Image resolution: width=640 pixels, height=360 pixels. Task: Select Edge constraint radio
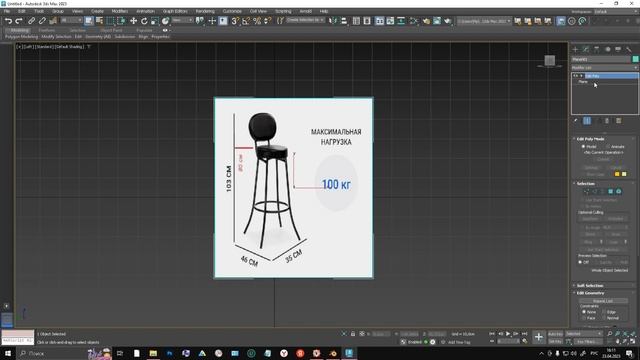(x=604, y=312)
